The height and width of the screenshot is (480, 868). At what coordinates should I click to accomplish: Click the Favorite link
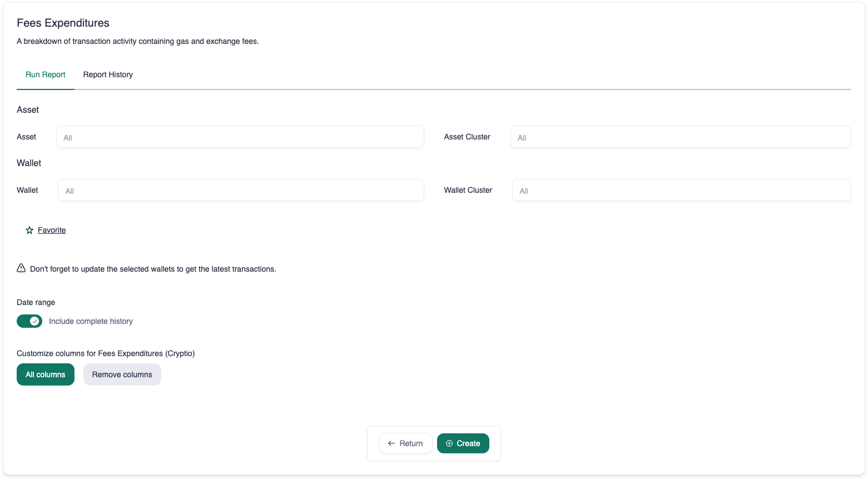click(52, 230)
